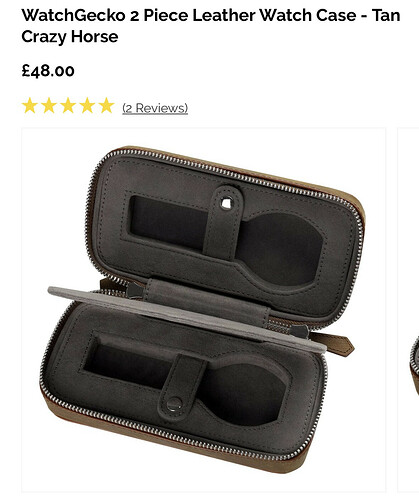The height and width of the screenshot is (500, 419).
Task: Click the £48.00 price text
Action: [x=48, y=70]
